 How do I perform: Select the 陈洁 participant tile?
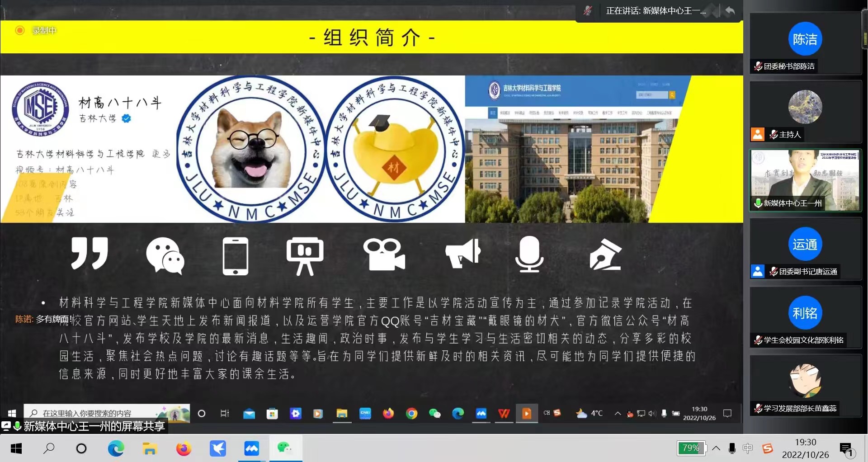[x=805, y=43]
